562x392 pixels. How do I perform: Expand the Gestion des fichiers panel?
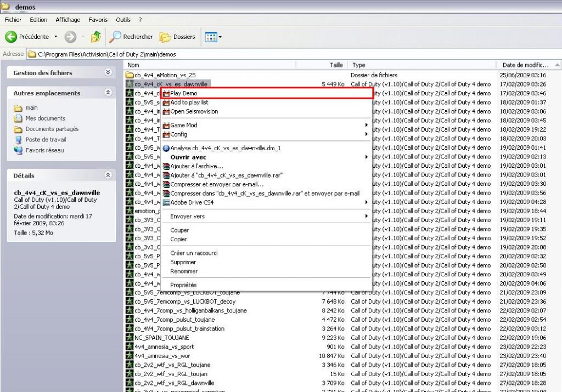coord(108,73)
